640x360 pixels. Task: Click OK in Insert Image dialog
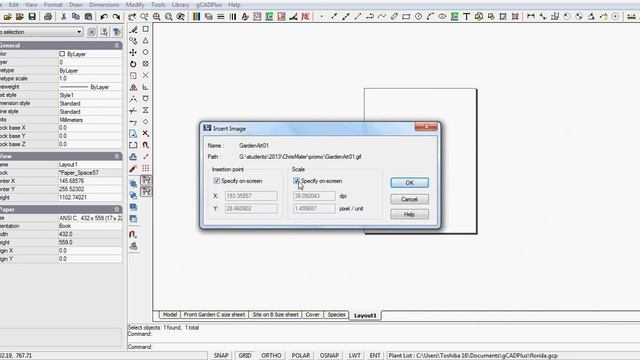[x=409, y=183]
